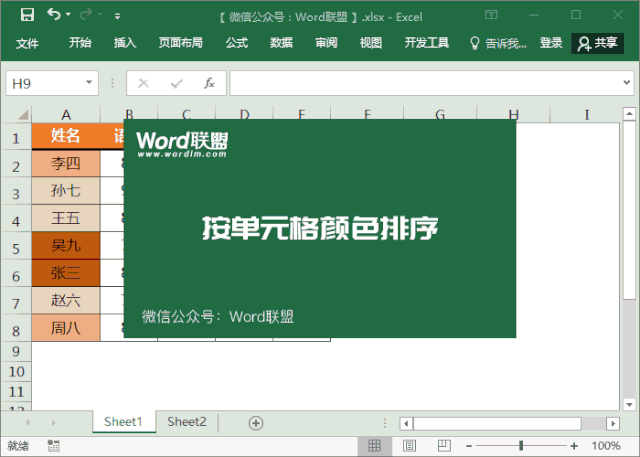The width and height of the screenshot is (640, 457).
Task: Open Customize Quick Access Toolbar dropdown
Action: click(x=118, y=16)
